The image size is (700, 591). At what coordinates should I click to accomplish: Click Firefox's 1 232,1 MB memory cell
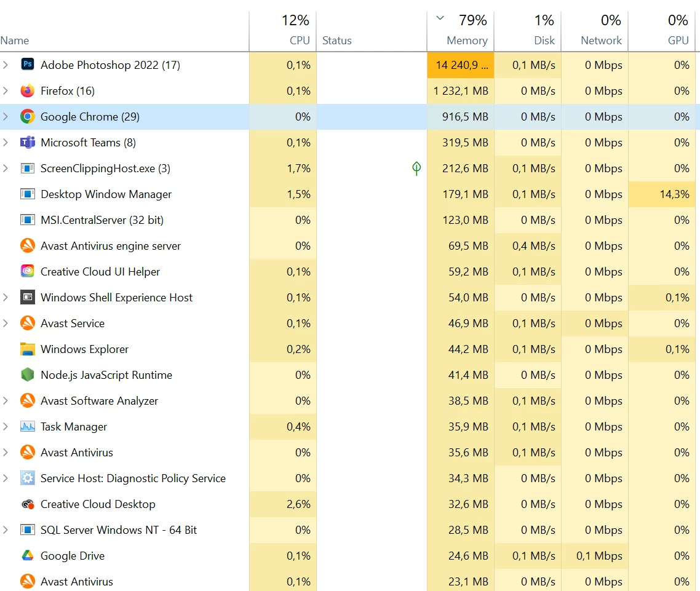(461, 90)
